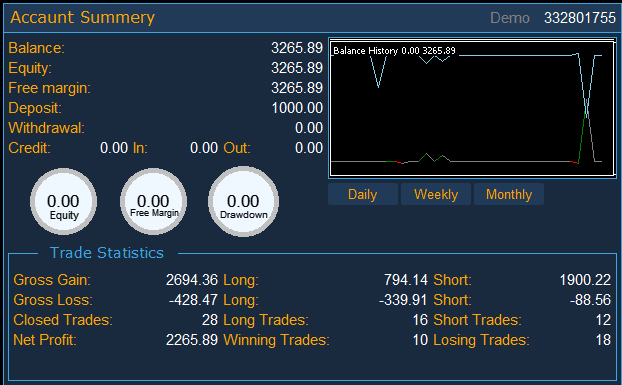Click the long gain value 794.14

pyautogui.click(x=406, y=280)
